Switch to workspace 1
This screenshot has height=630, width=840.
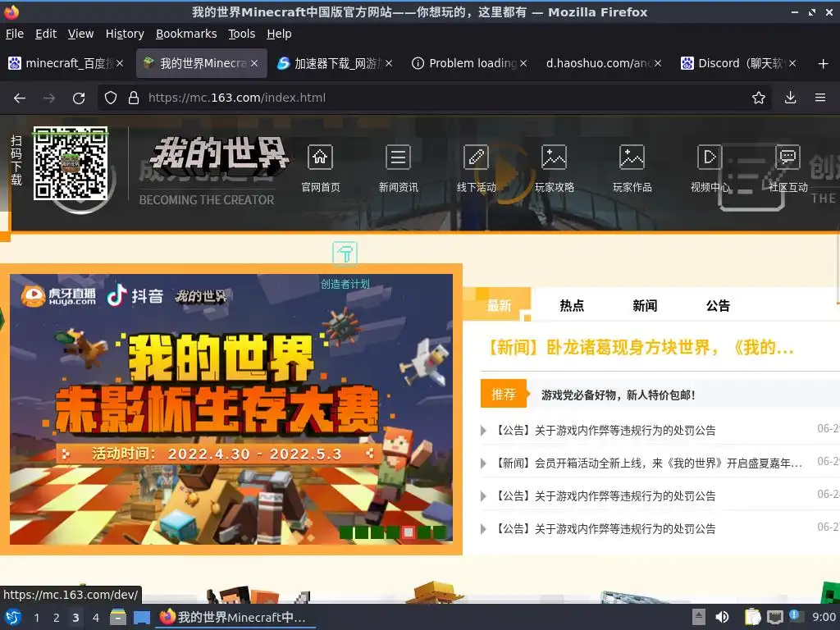click(x=36, y=618)
